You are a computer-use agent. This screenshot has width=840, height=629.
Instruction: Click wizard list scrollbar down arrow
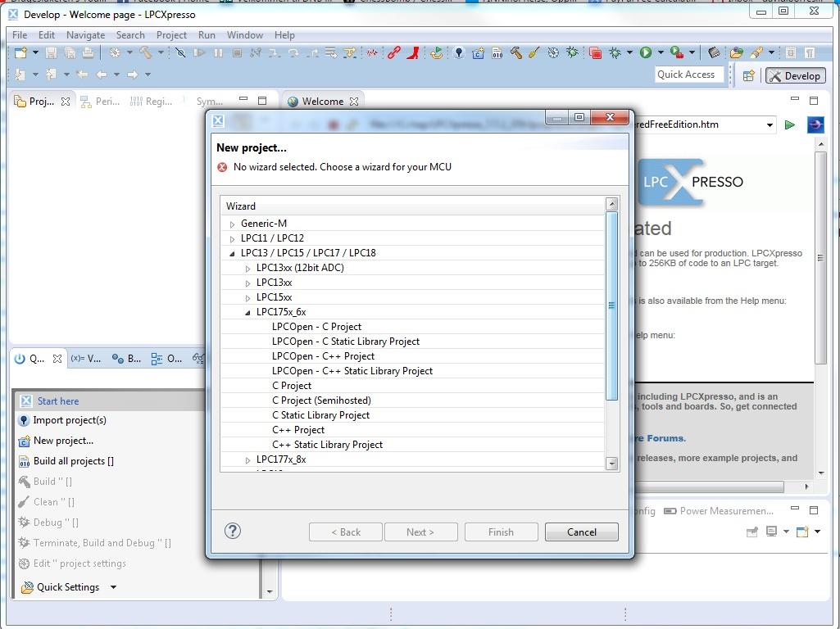(x=612, y=463)
